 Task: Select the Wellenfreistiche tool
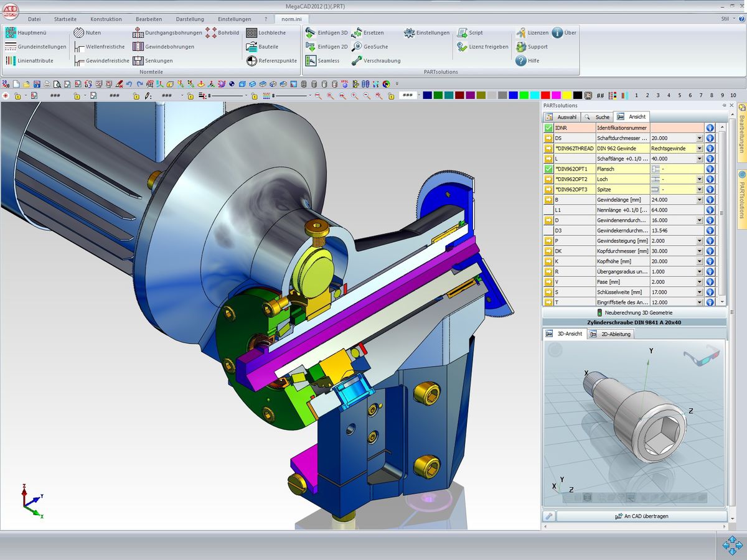tap(99, 47)
